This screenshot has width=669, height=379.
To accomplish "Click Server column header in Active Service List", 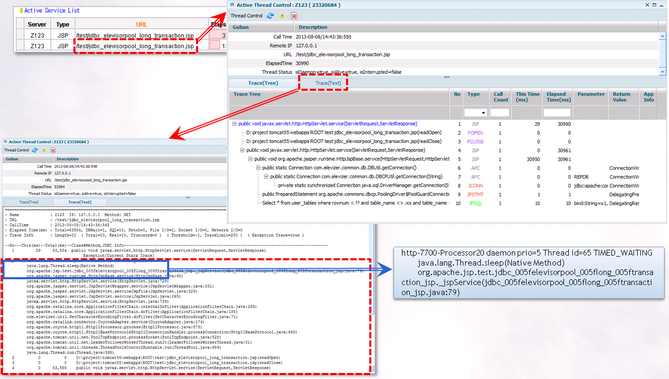I will pos(37,24).
